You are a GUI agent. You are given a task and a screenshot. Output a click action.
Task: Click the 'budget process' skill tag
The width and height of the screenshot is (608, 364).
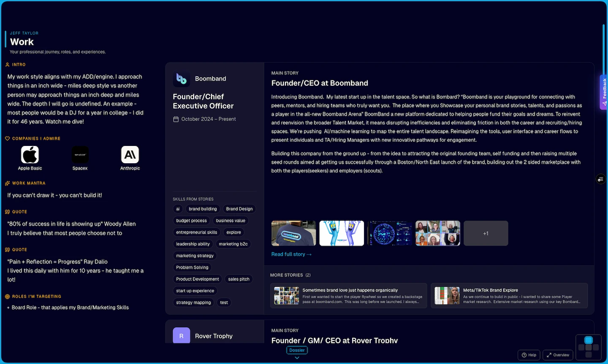point(192,221)
